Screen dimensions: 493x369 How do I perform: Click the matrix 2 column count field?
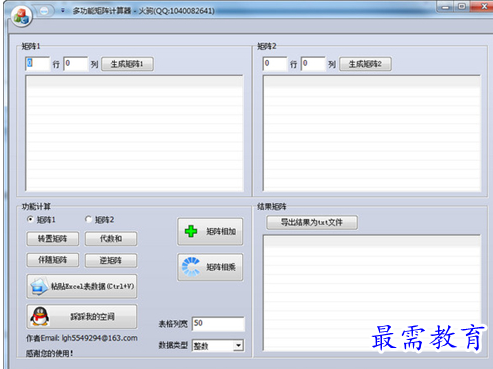(313, 64)
